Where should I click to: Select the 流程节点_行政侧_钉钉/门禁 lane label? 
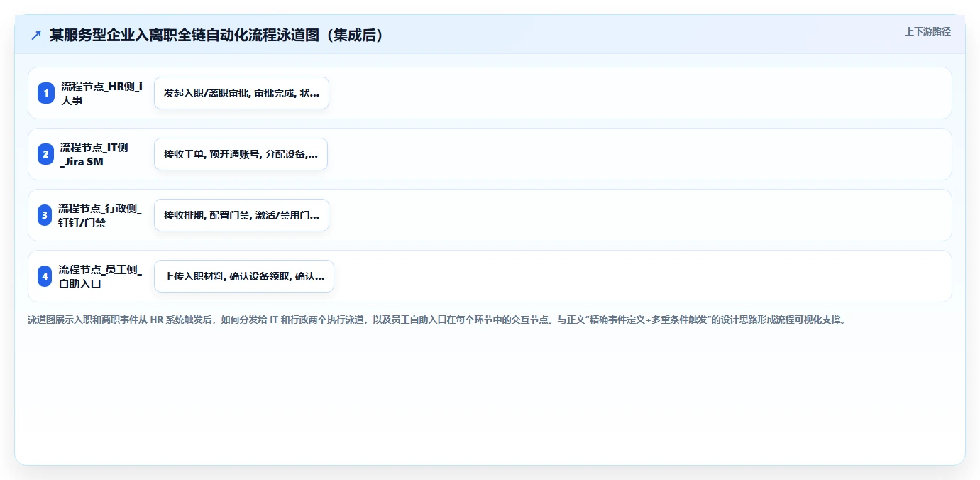(x=100, y=215)
